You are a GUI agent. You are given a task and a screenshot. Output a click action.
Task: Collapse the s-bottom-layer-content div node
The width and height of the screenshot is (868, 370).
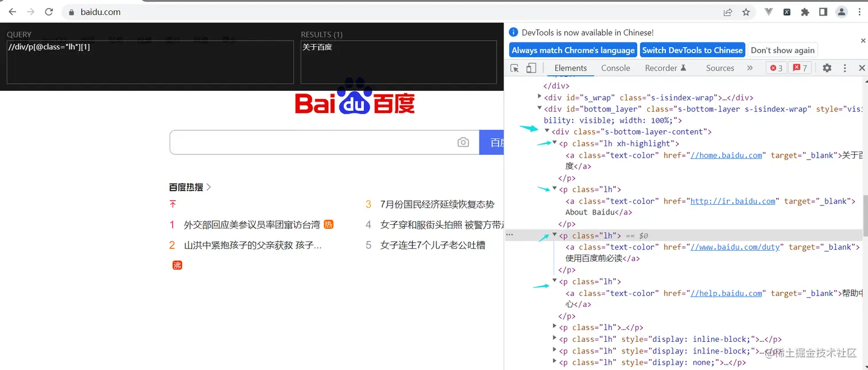click(x=547, y=131)
